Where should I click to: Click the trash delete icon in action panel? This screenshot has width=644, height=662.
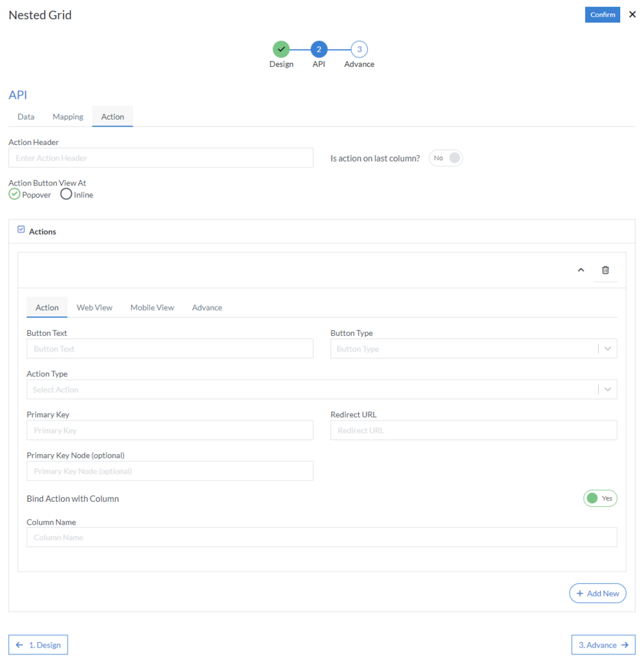[x=605, y=270]
